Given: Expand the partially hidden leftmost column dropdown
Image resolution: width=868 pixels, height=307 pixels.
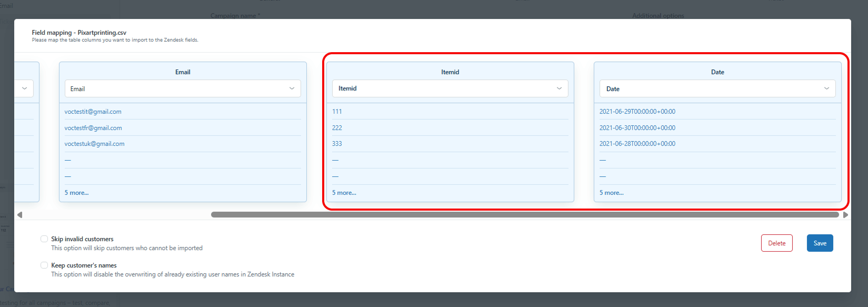Looking at the screenshot, I should (24, 88).
